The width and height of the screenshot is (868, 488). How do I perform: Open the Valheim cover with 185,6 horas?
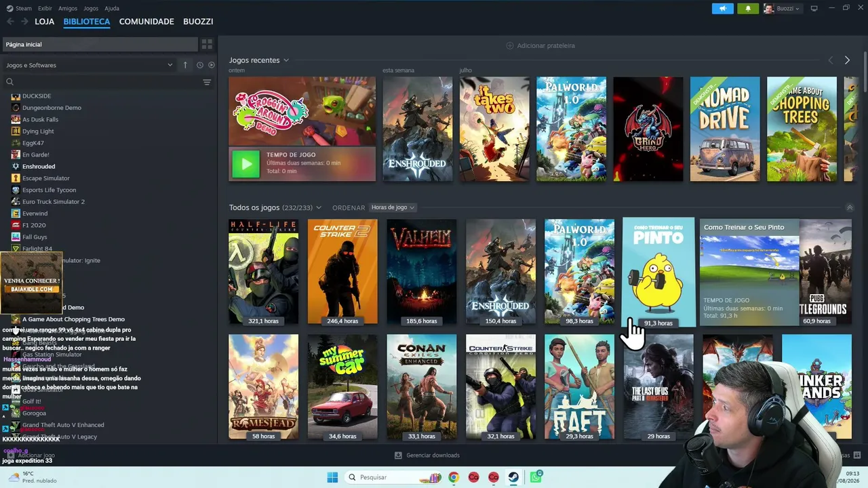coord(422,272)
